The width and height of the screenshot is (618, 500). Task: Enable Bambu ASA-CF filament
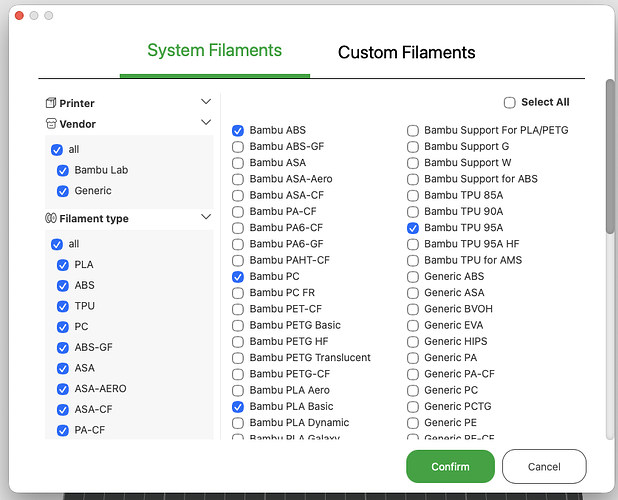[x=238, y=196]
